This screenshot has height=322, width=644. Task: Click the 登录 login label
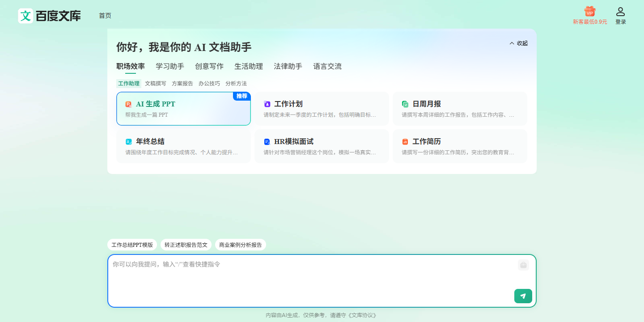pyautogui.click(x=621, y=22)
